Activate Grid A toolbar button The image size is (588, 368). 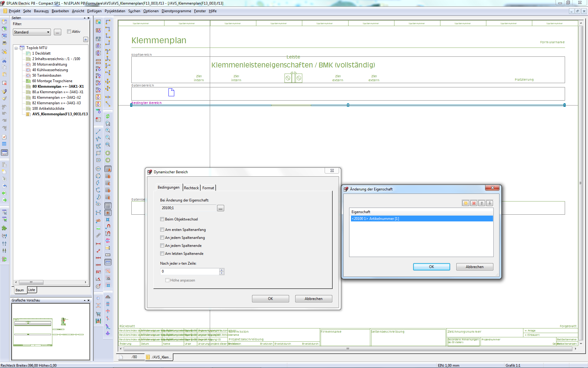(x=108, y=169)
